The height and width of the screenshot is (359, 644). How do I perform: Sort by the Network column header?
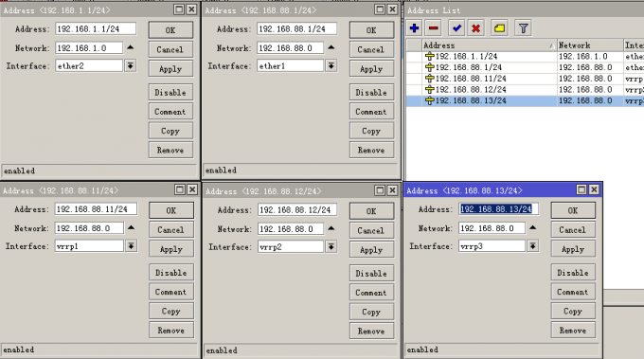590,45
